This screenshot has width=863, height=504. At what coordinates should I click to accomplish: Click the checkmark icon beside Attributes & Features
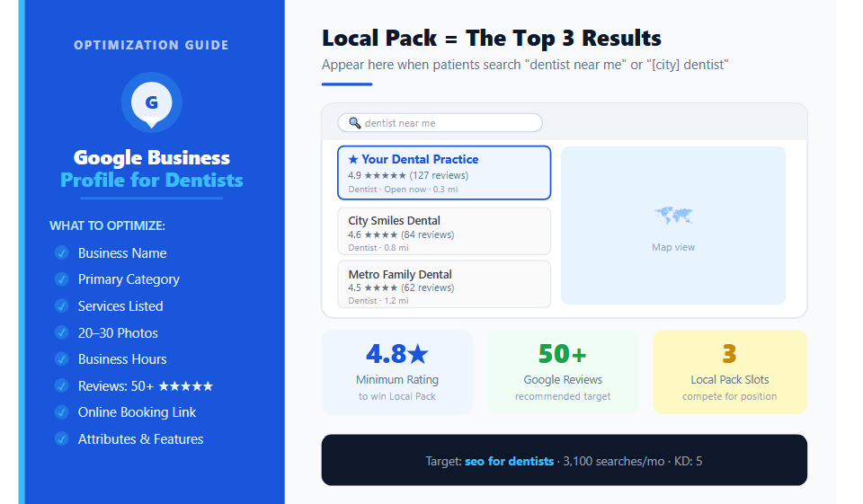[x=62, y=439]
